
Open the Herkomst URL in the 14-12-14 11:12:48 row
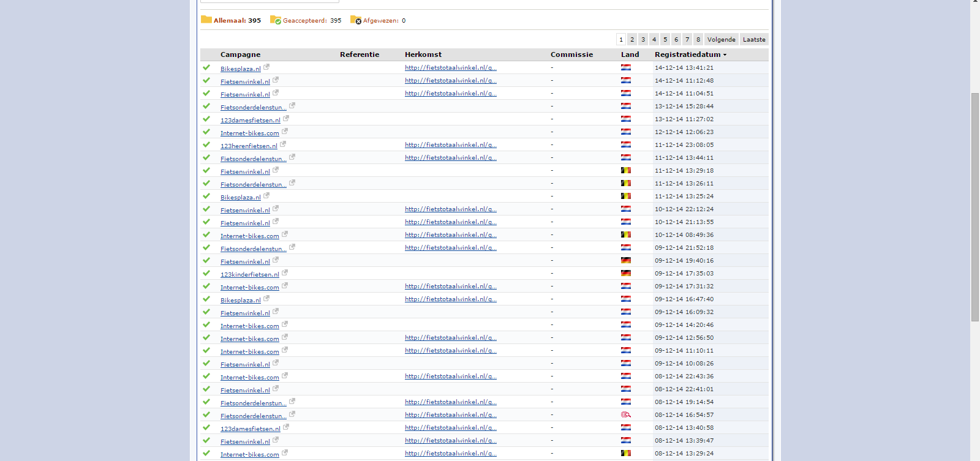coord(451,81)
